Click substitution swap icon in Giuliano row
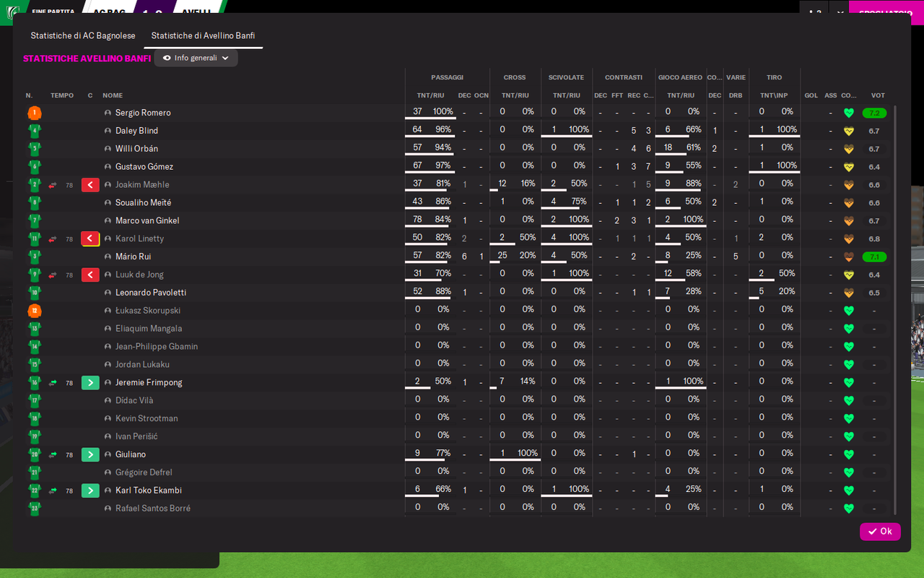This screenshot has height=578, width=924. pos(53,454)
